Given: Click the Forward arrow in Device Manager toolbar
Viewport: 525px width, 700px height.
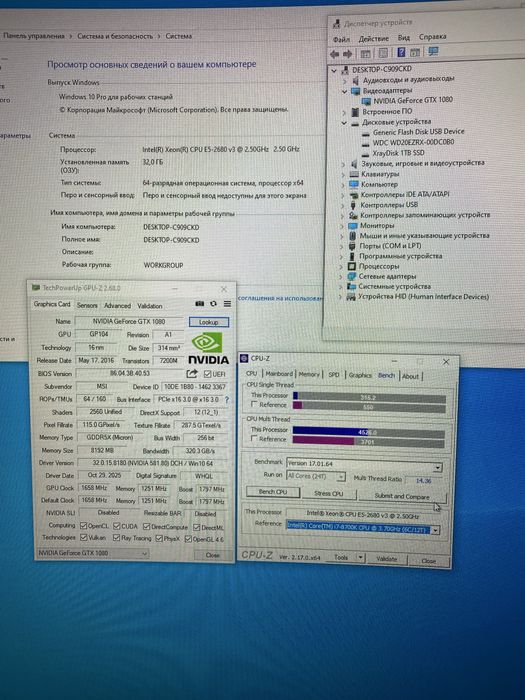Looking at the screenshot, I should 347,54.
